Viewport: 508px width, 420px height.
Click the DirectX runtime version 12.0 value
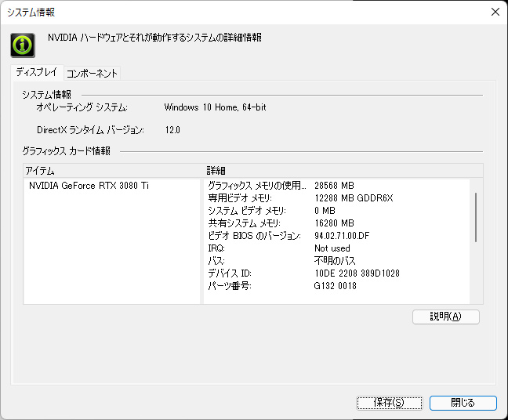pos(172,130)
